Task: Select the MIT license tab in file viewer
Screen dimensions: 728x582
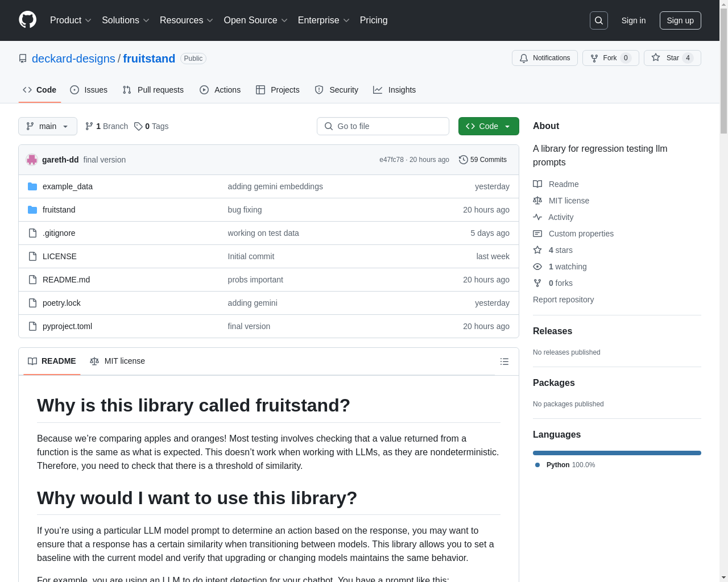Action: 117,361
